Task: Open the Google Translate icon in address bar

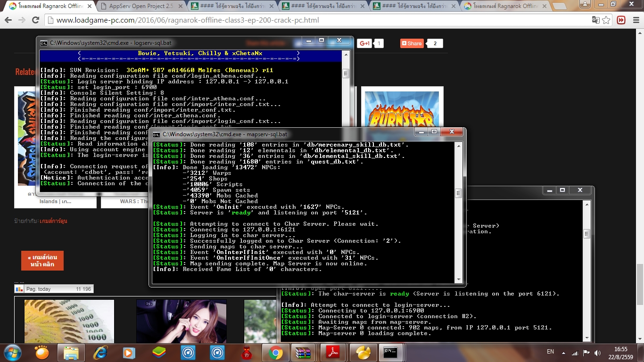Action: [x=596, y=20]
